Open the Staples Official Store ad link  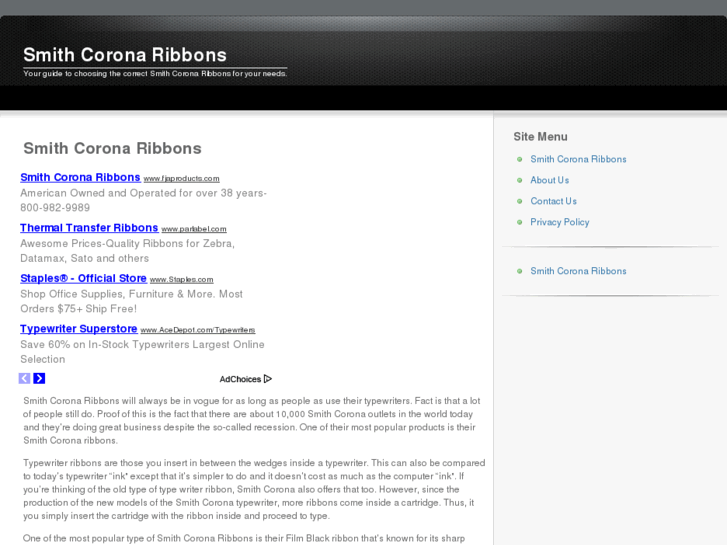(x=83, y=278)
